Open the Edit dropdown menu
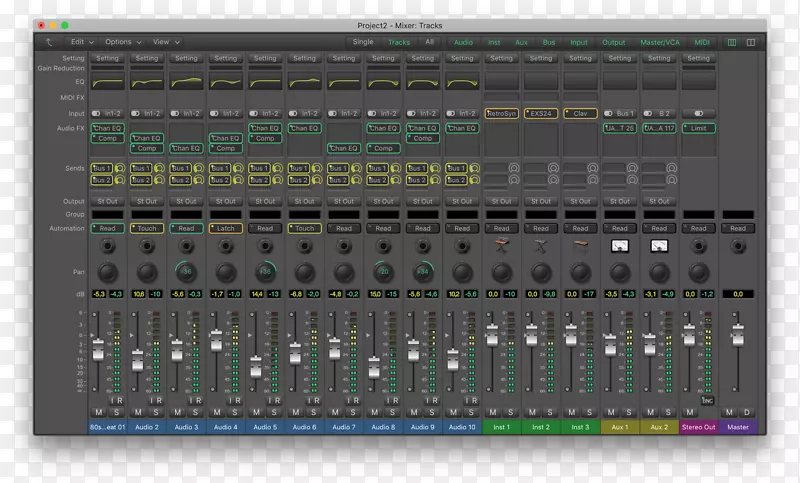This screenshot has width=800, height=483. [x=82, y=43]
